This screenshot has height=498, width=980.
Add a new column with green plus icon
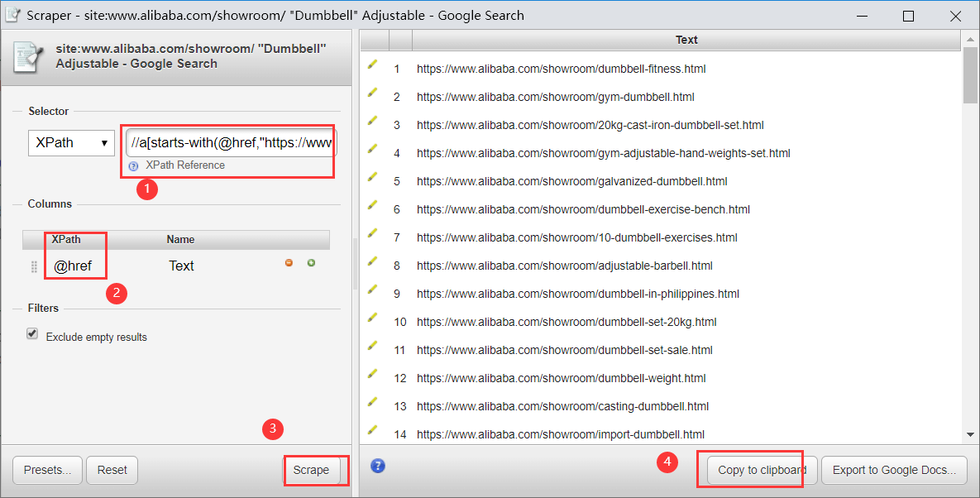tap(311, 263)
